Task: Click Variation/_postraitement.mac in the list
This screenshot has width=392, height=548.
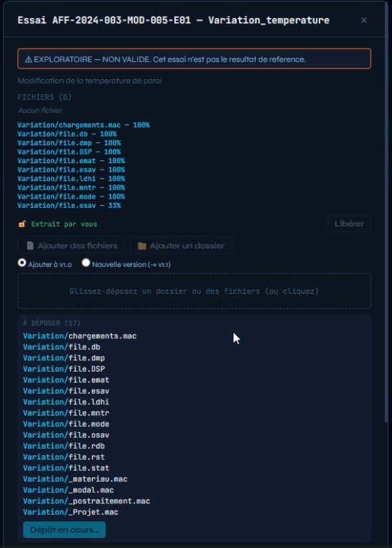Action: 87,501
